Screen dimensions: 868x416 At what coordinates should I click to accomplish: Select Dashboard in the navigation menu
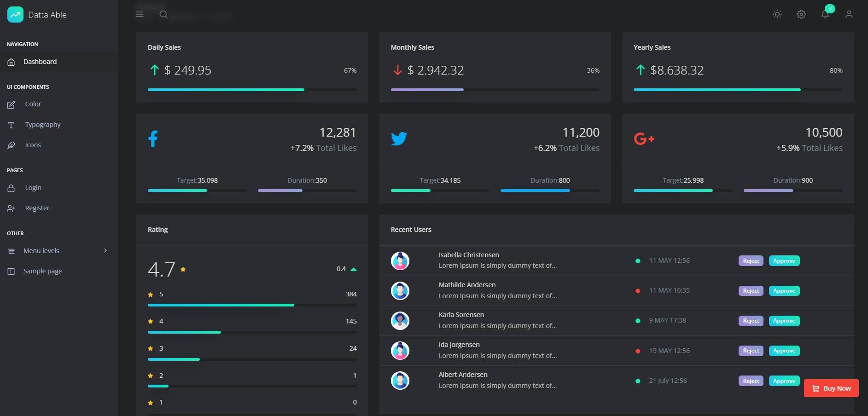pyautogui.click(x=40, y=61)
